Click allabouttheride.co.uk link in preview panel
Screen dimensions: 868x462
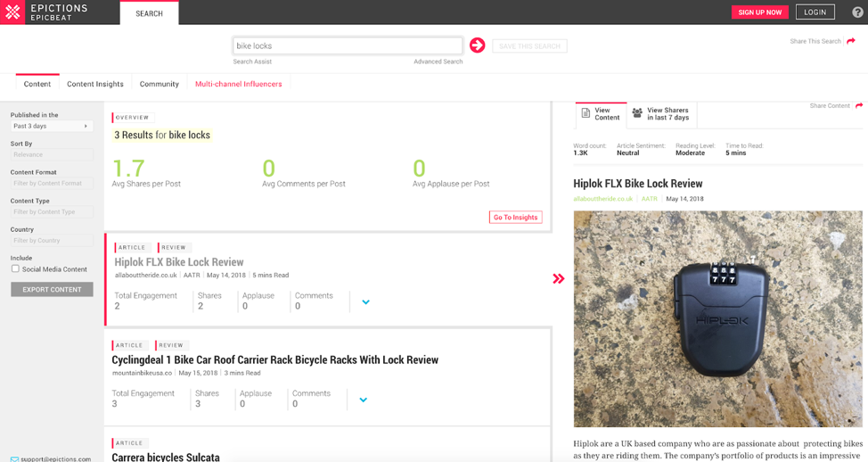(602, 198)
